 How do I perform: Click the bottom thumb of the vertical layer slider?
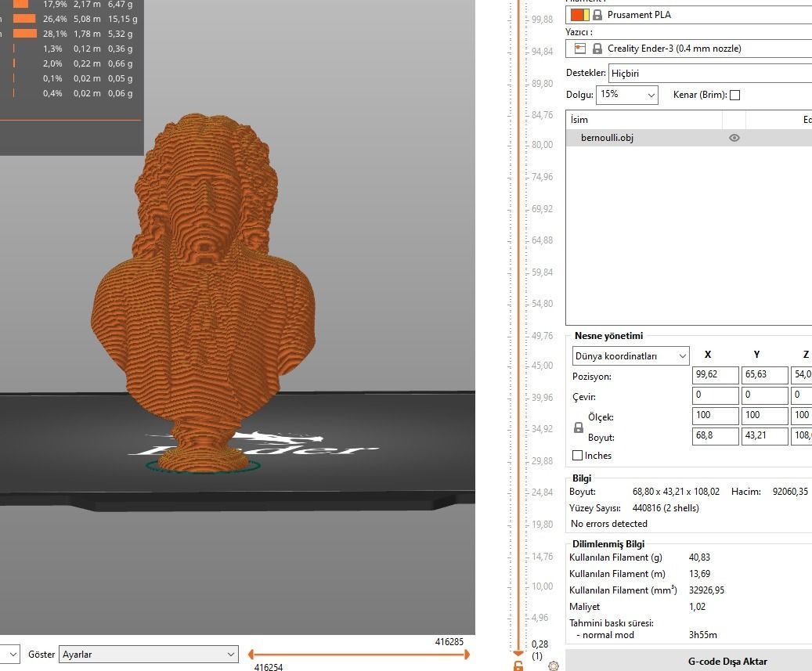coord(518,654)
